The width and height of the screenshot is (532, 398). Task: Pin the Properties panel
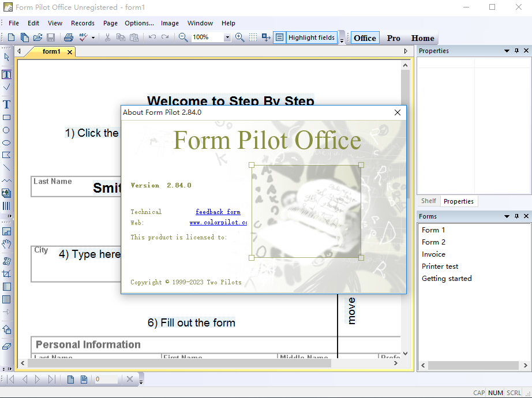[516, 51]
